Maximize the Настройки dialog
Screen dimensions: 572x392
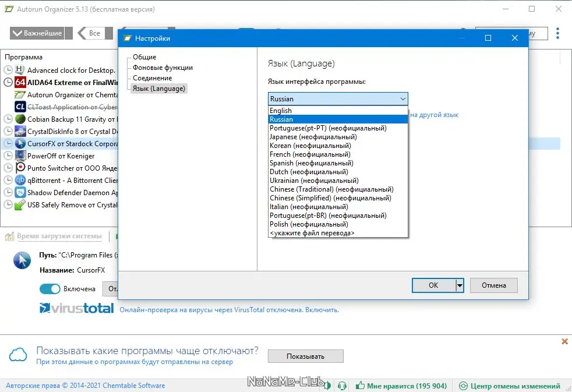tap(488, 38)
